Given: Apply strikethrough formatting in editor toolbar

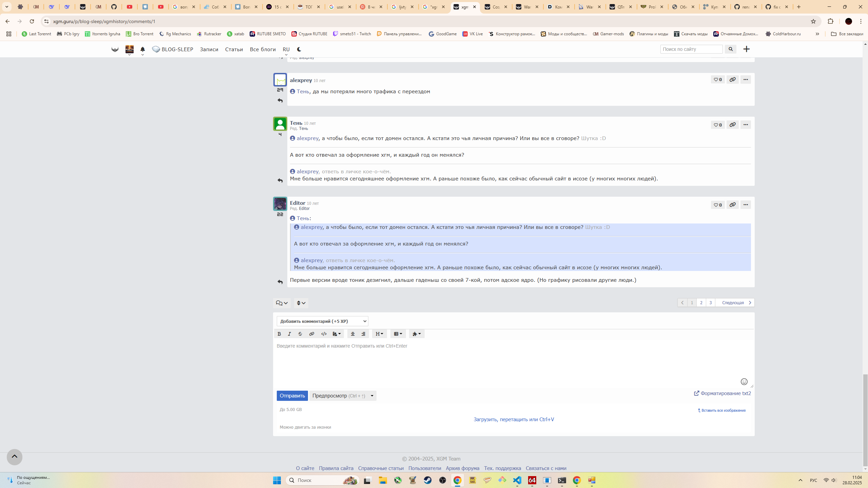Looking at the screenshot, I should pyautogui.click(x=300, y=334).
